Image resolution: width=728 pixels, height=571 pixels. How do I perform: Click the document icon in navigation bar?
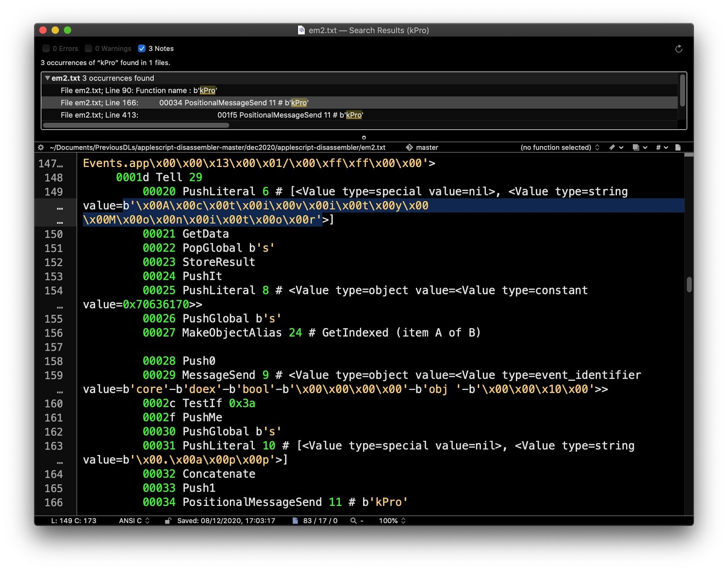(x=678, y=147)
